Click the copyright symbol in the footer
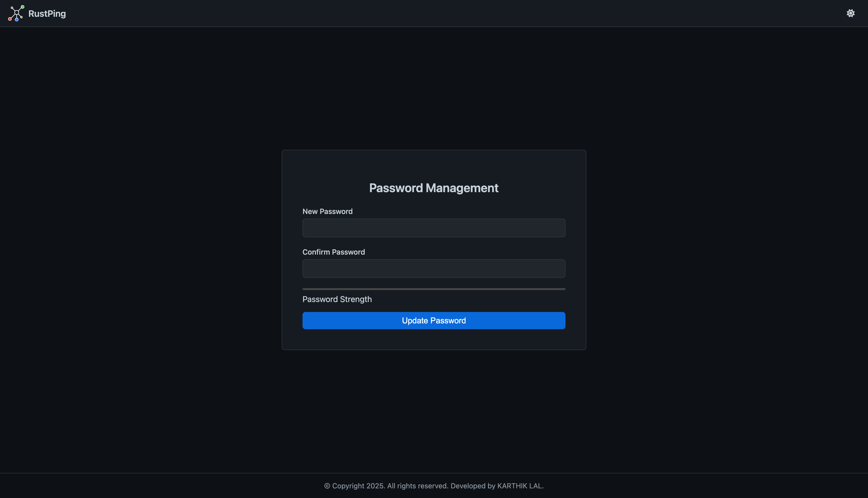The width and height of the screenshot is (868, 498). [327, 486]
